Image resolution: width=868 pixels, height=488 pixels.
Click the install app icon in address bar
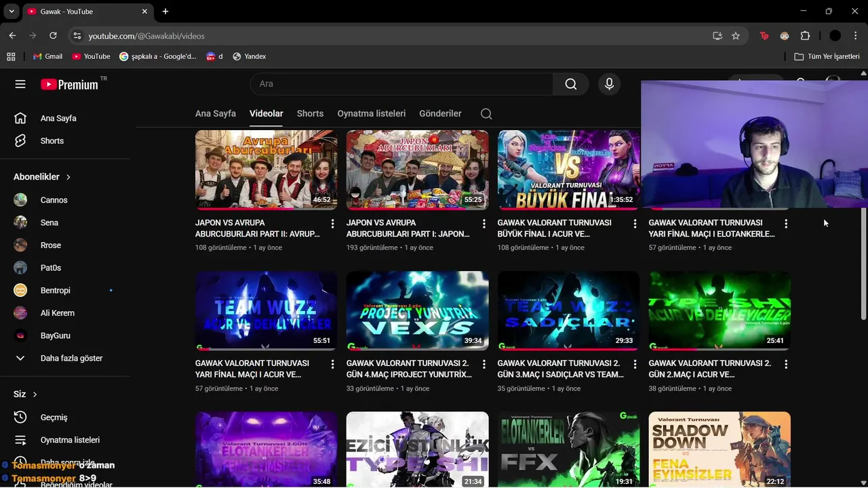717,36
